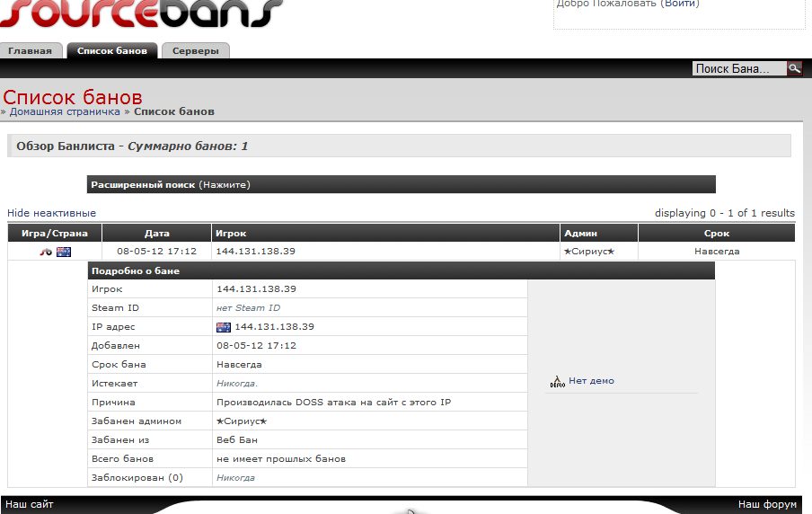This screenshot has height=514, width=812.
Task: Click the Игрок value in details table
Action: point(256,289)
